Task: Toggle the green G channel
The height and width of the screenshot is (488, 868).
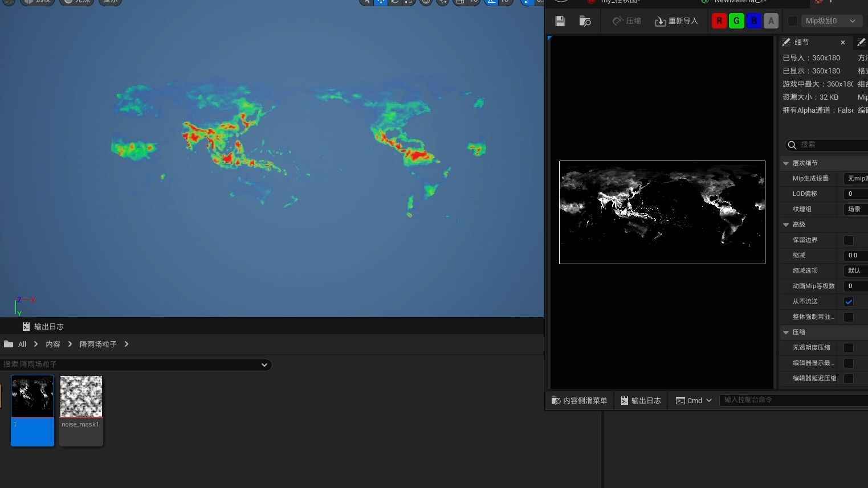Action: 736,21
